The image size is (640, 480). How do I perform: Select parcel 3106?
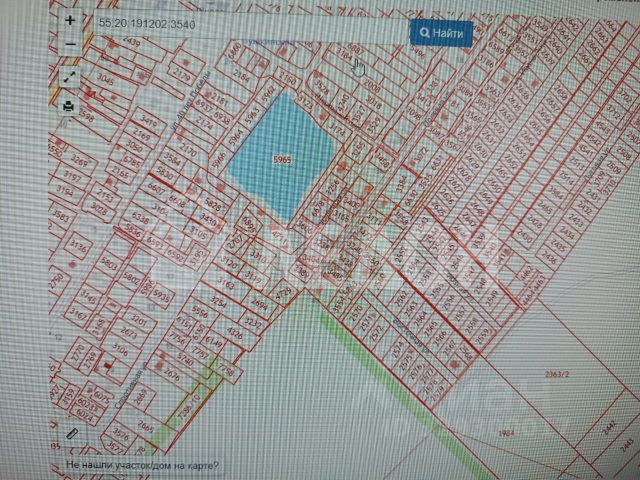tap(120, 350)
